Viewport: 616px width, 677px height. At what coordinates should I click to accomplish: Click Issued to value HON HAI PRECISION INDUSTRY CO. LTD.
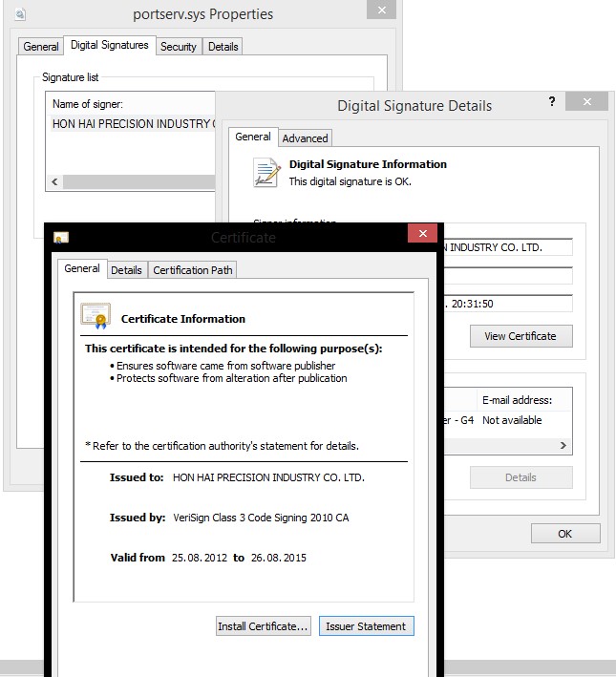pyautogui.click(x=268, y=477)
